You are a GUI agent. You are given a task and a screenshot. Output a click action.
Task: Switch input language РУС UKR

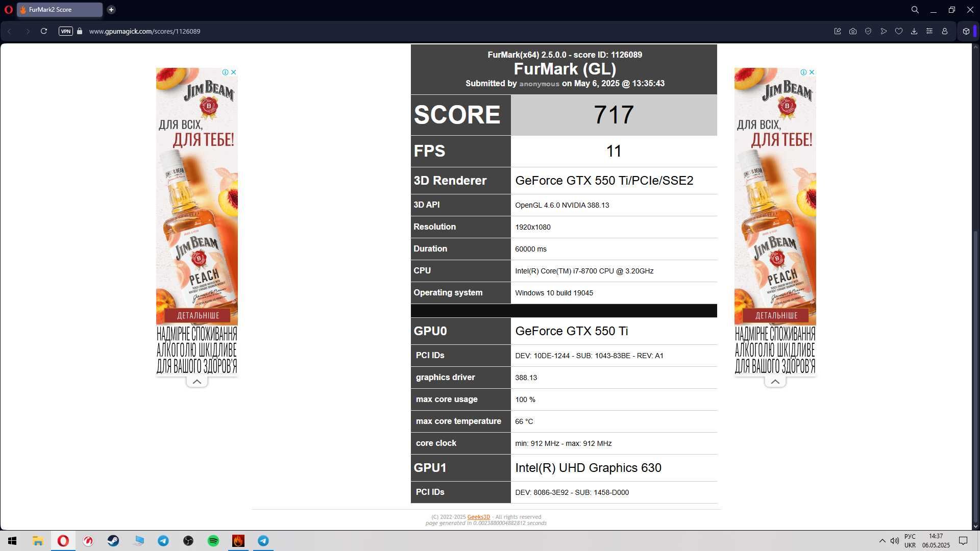tap(910, 541)
